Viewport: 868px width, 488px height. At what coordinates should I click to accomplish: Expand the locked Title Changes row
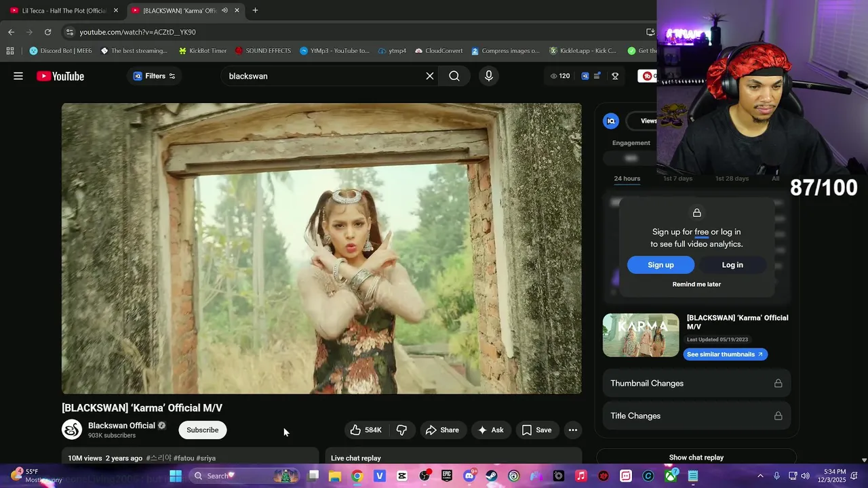click(x=696, y=416)
